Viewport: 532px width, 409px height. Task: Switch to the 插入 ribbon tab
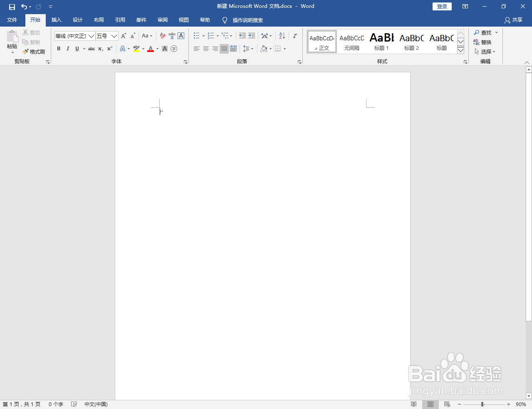click(56, 20)
